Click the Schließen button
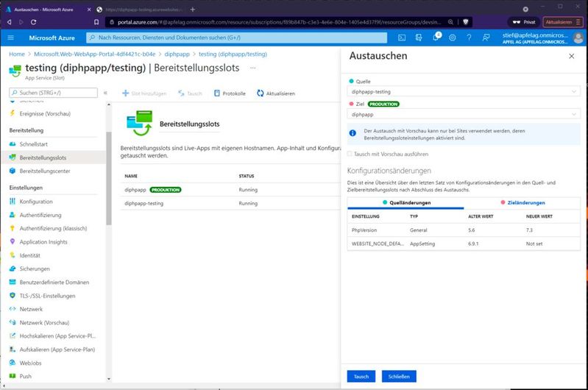The width and height of the screenshot is (588, 390). point(399,377)
